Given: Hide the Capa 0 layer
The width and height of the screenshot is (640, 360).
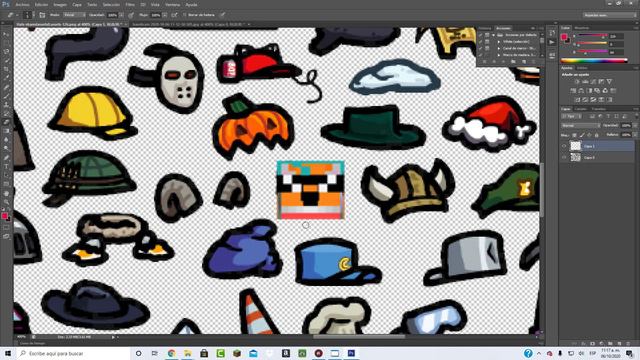Looking at the screenshot, I should click(x=564, y=157).
